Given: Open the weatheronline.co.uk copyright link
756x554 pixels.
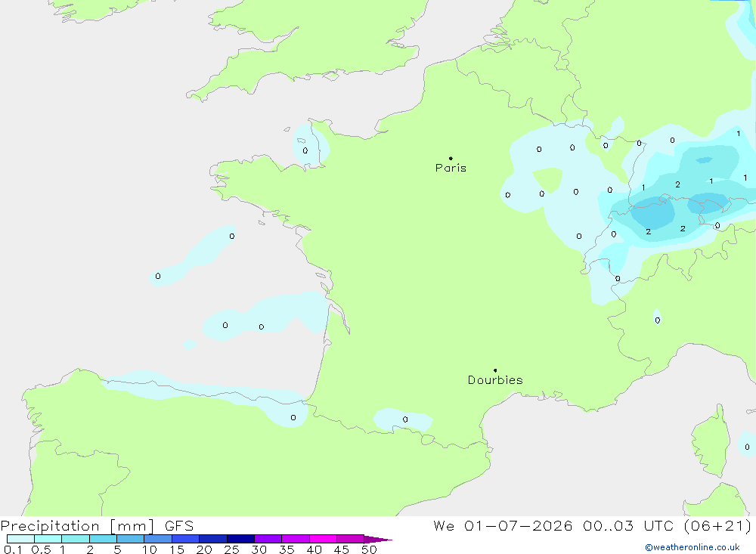Looking at the screenshot, I should pos(692,547).
